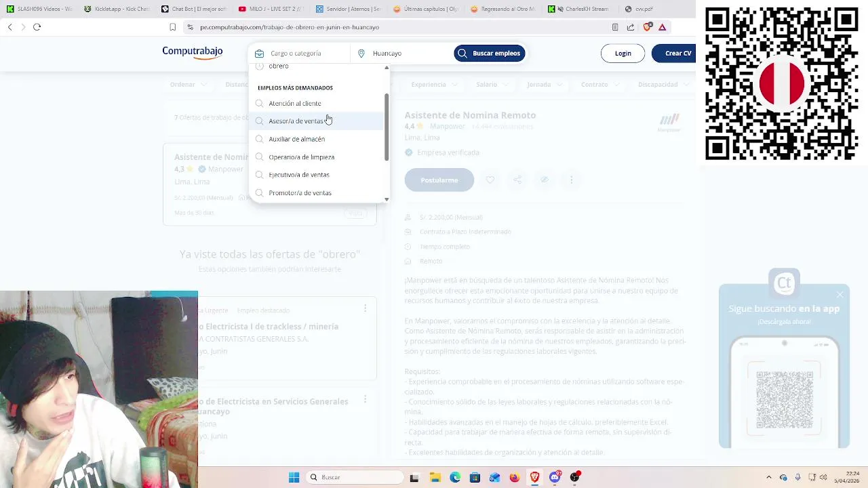The width and height of the screenshot is (868, 488).
Task: Open the Manpower company link in job detail
Action: (x=447, y=127)
